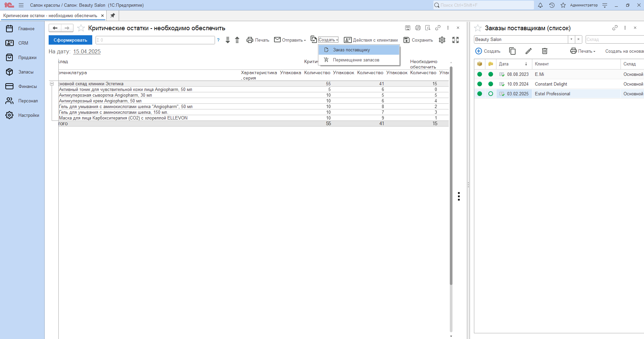Click row Маска для лица Карбокситерапия ELLEVON
This screenshot has height=339, width=644.
[x=254, y=118]
